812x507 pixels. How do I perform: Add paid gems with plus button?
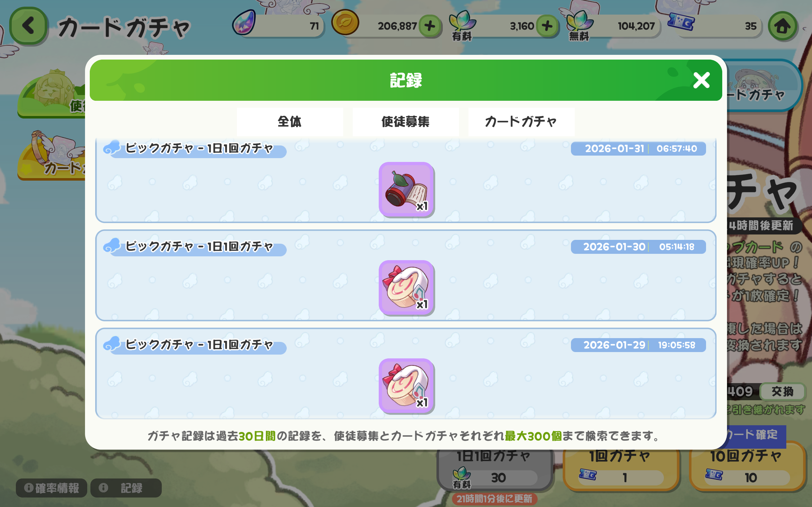tap(547, 26)
